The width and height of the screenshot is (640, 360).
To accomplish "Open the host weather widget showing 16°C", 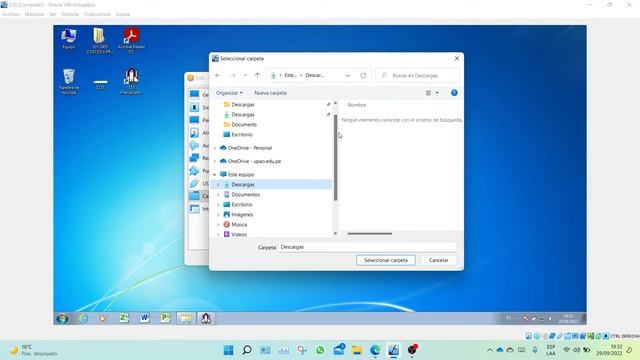I will point(33,350).
